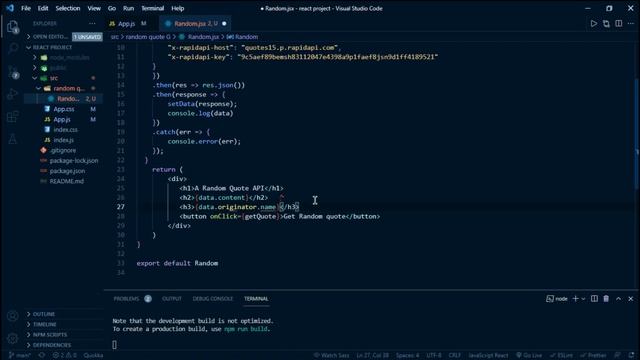Open the Manage gear icon
The width and height of the screenshot is (640, 360).
[x=13, y=338]
